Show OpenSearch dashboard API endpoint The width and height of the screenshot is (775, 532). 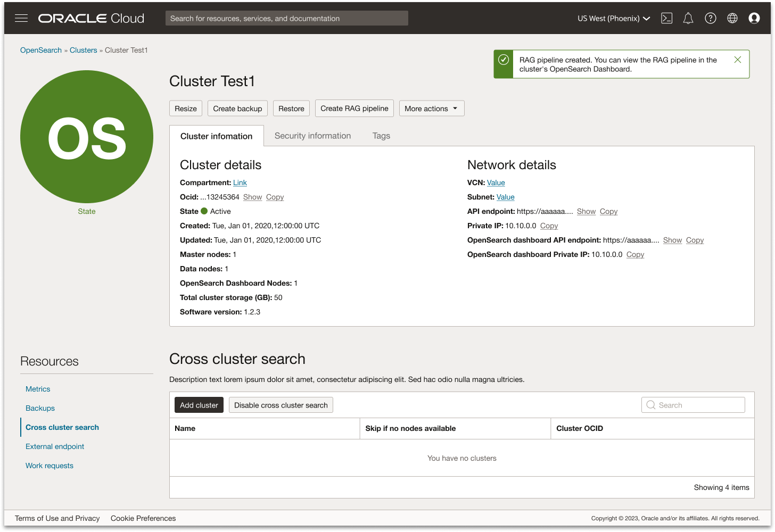(x=672, y=240)
